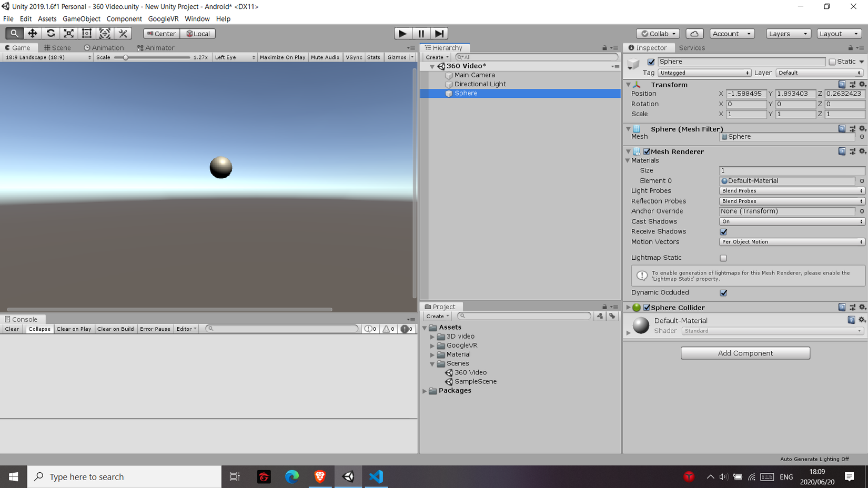Viewport: 868px width, 488px height.
Task: Open the Cast Shadows dropdown
Action: pos(791,221)
